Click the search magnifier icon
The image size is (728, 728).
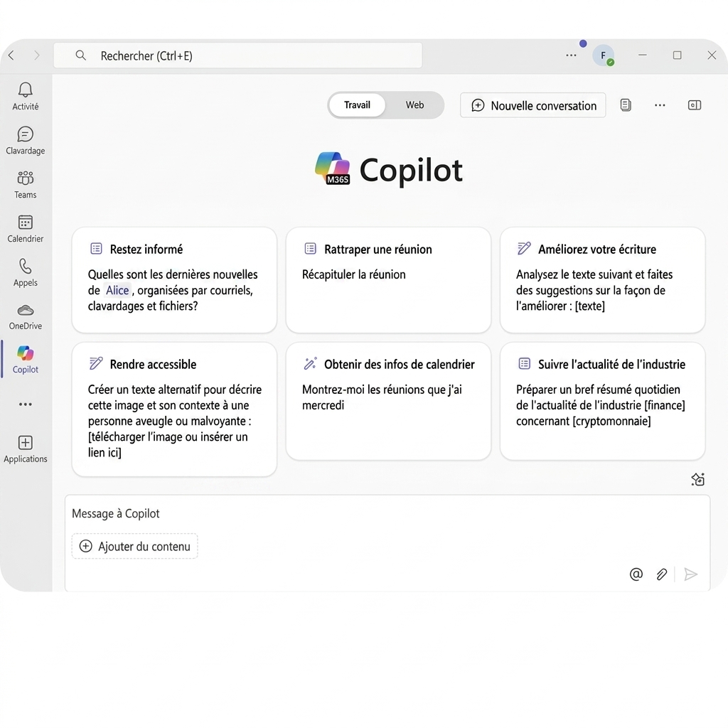click(x=81, y=55)
